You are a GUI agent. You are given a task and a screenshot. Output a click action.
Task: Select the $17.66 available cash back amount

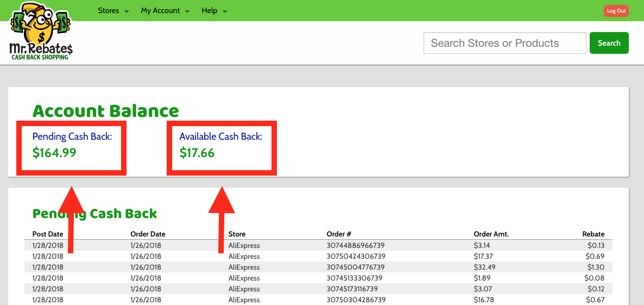197,153
